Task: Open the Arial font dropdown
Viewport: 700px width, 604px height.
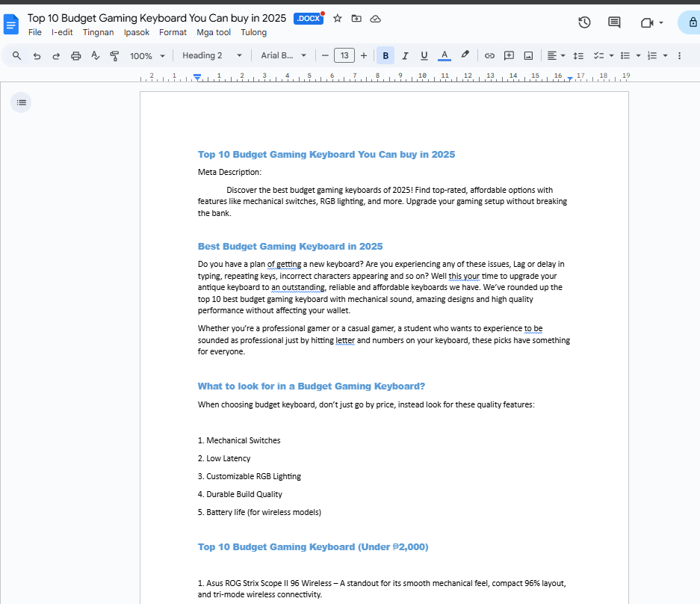Action: (283, 55)
